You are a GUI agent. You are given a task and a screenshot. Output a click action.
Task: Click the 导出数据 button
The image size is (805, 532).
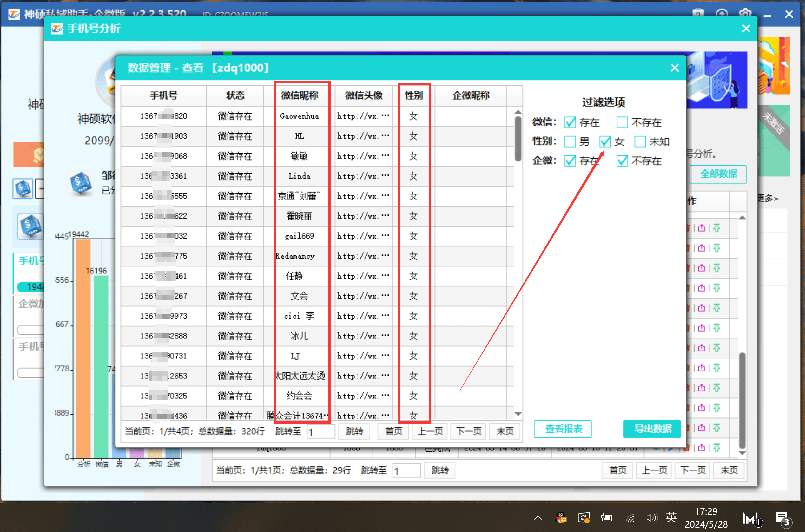tap(652, 429)
